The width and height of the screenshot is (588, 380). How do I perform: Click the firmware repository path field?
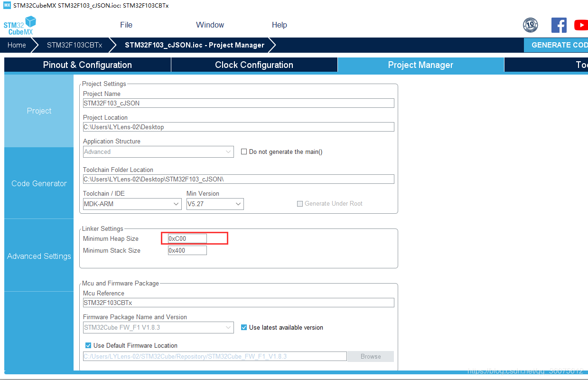click(215, 356)
